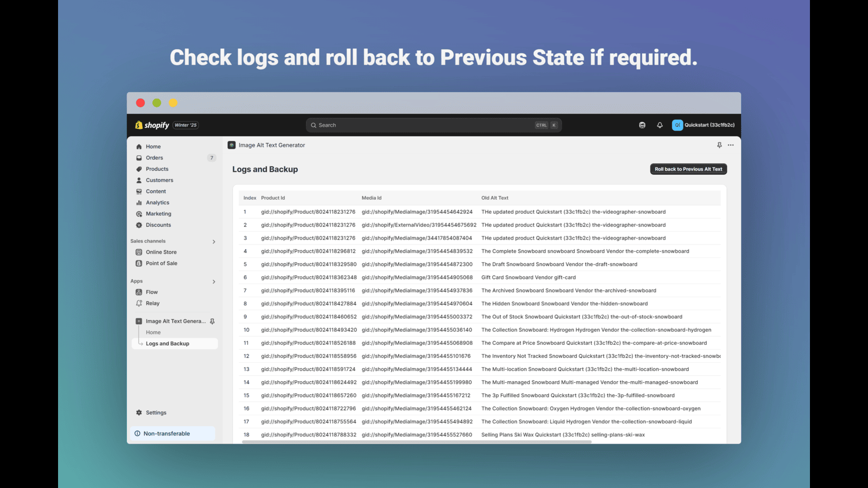This screenshot has height=488, width=868.
Task: Click Roll back to Previous Alt Text
Action: tap(688, 169)
